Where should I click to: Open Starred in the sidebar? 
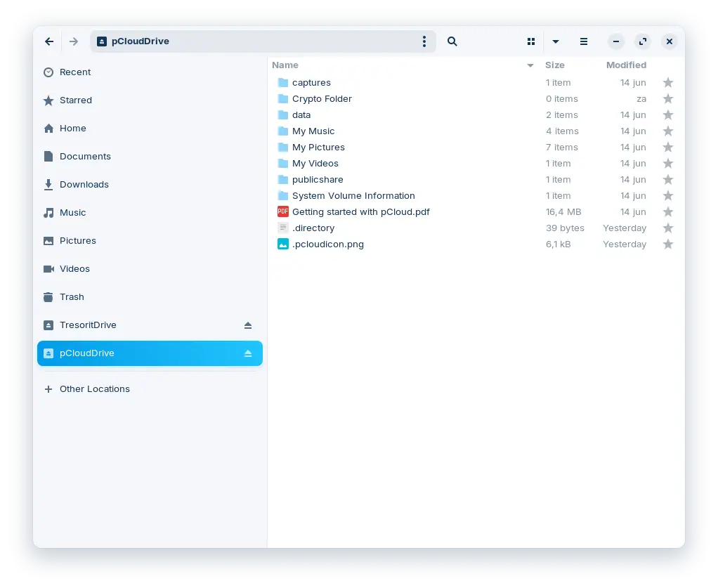click(x=150, y=100)
